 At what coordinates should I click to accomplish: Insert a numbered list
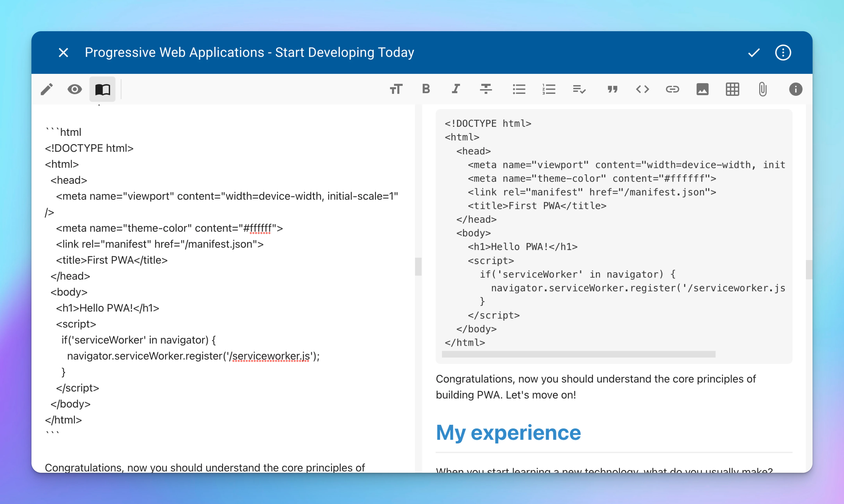coord(549,89)
